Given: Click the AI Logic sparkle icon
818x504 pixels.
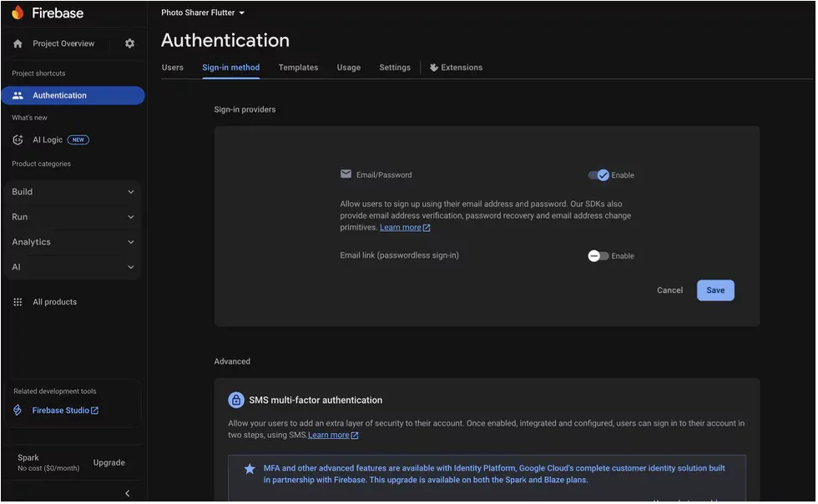Looking at the screenshot, I should (18, 140).
